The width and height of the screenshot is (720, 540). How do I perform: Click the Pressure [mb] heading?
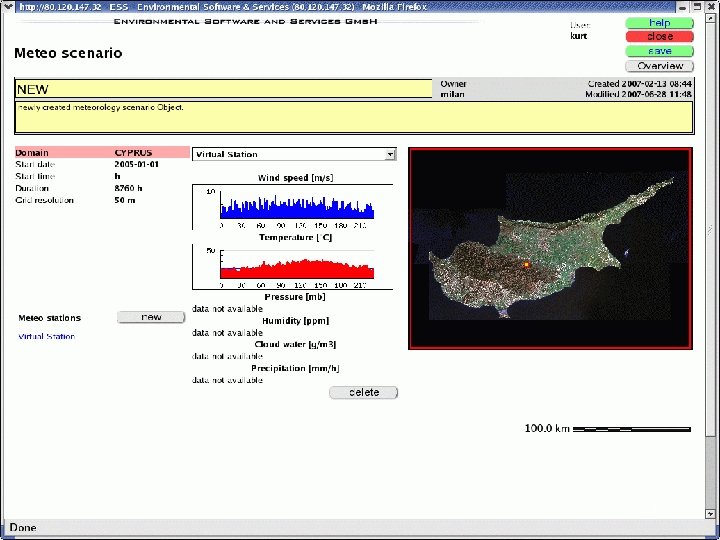tap(295, 297)
